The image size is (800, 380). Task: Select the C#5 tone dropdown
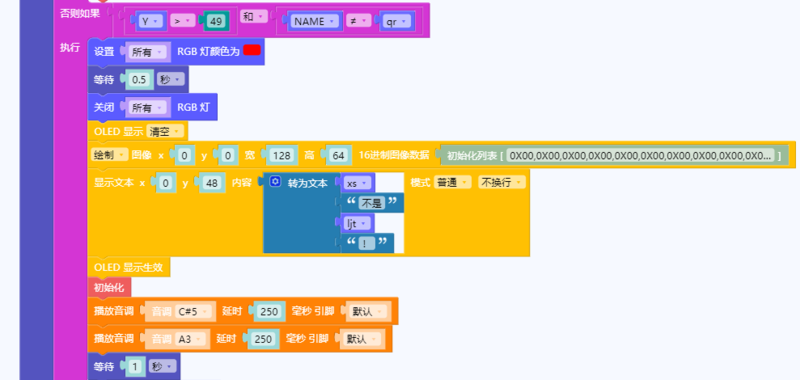click(x=192, y=311)
